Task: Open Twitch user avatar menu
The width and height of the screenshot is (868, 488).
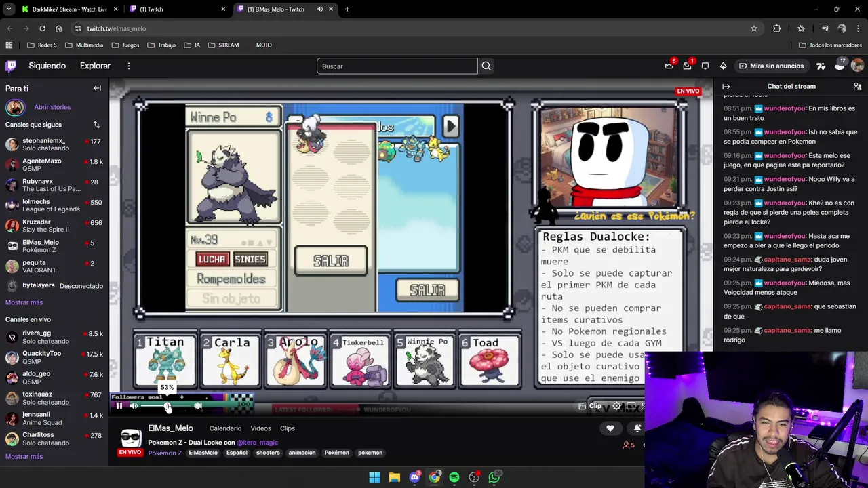Action: pyautogui.click(x=857, y=66)
